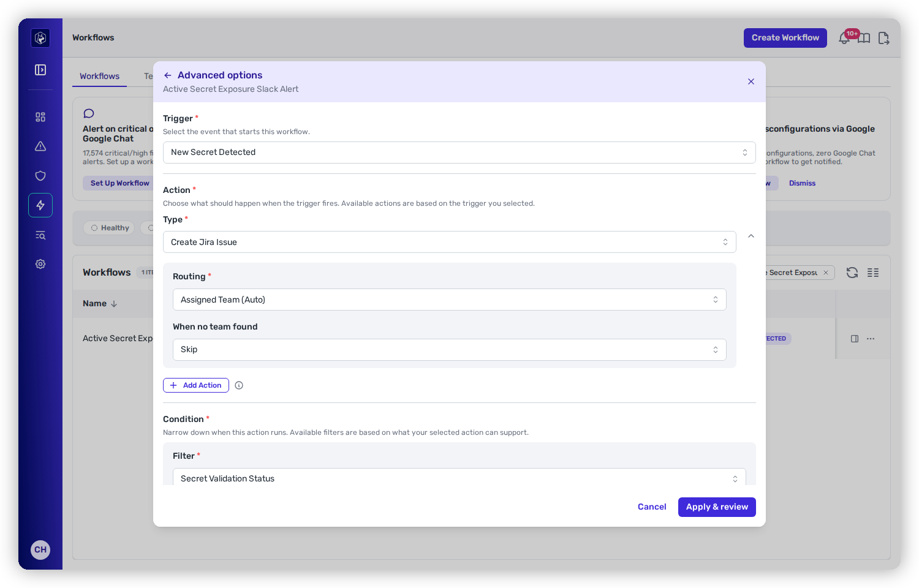The height and width of the screenshot is (588, 919).
Task: Collapse the action section chevron
Action: coord(751,236)
